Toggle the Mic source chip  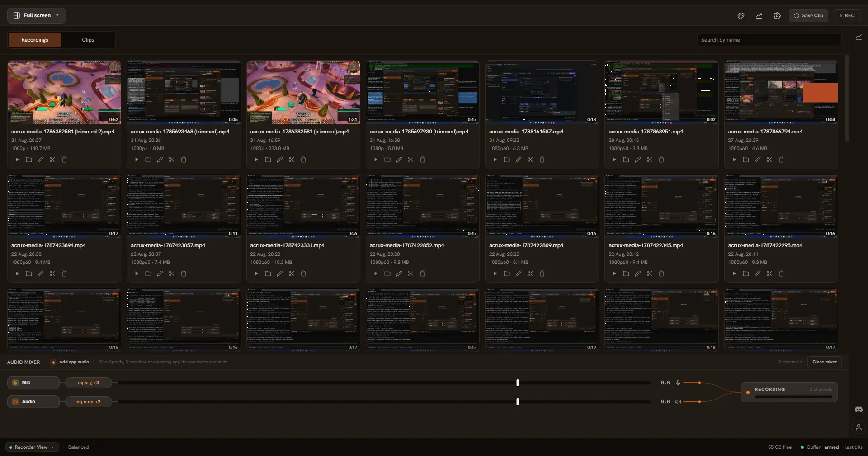pos(33,383)
